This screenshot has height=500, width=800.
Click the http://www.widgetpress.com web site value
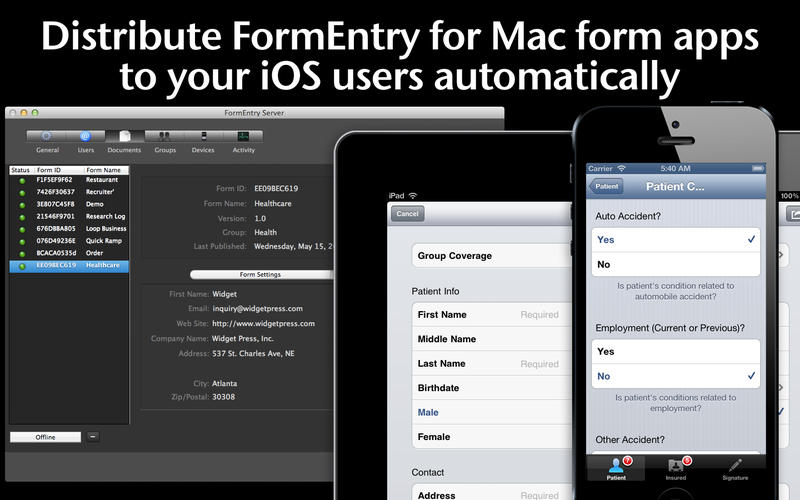click(263, 323)
